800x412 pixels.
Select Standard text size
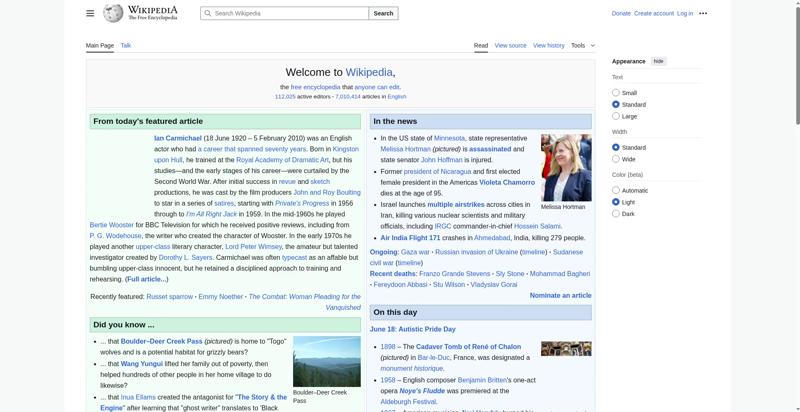616,105
